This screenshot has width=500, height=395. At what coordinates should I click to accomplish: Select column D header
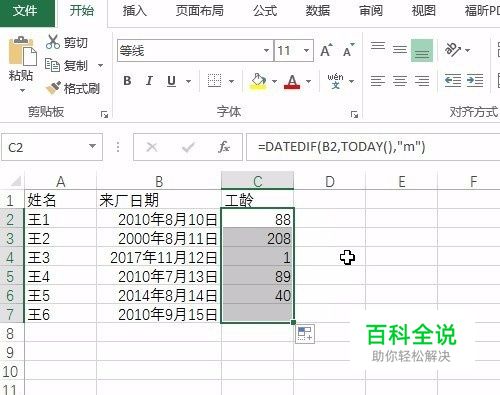tap(329, 182)
